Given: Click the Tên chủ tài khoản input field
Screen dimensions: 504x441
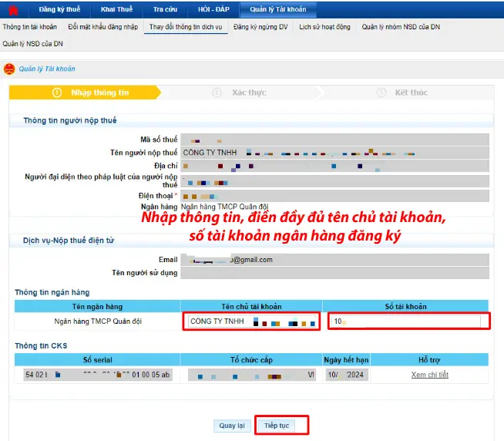Looking at the screenshot, I should (x=254, y=321).
